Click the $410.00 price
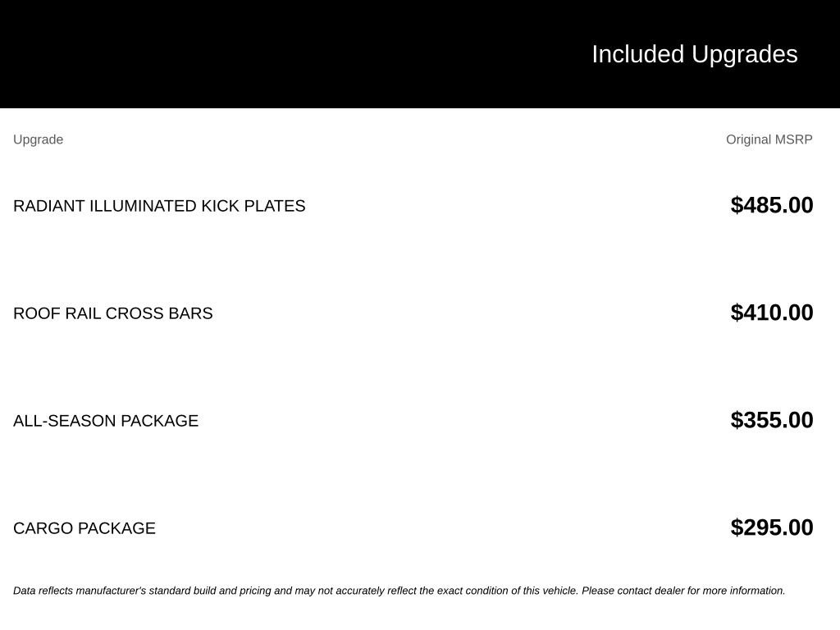 coord(772,313)
